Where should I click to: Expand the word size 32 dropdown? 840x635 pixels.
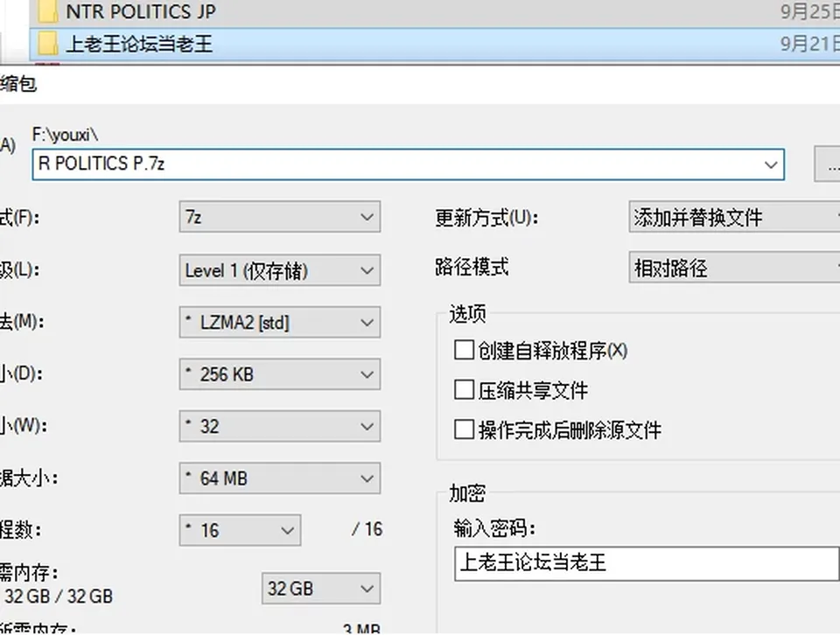pos(280,426)
